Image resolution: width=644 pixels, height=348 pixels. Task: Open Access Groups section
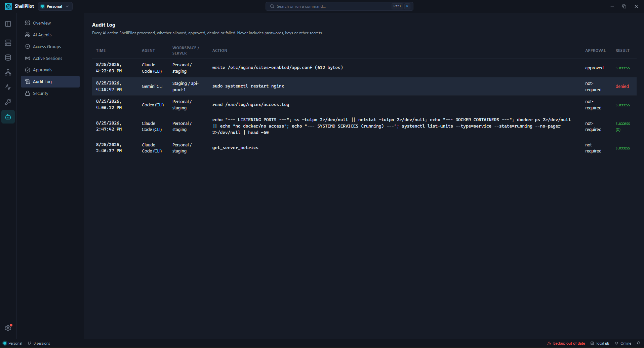coord(50,47)
